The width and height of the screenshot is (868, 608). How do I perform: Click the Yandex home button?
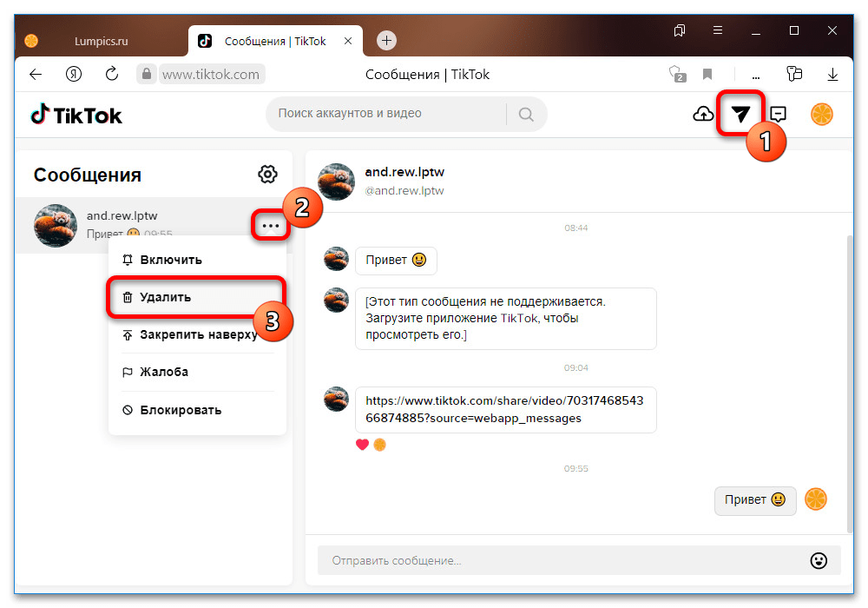74,74
